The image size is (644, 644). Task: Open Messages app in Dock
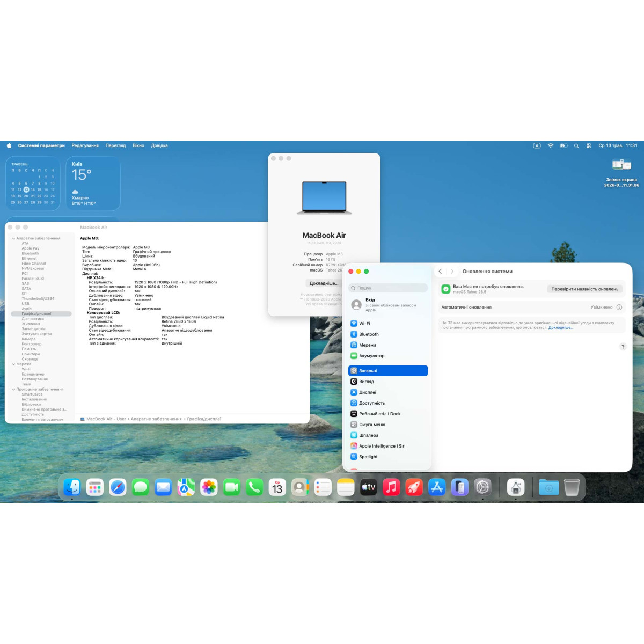click(141, 487)
